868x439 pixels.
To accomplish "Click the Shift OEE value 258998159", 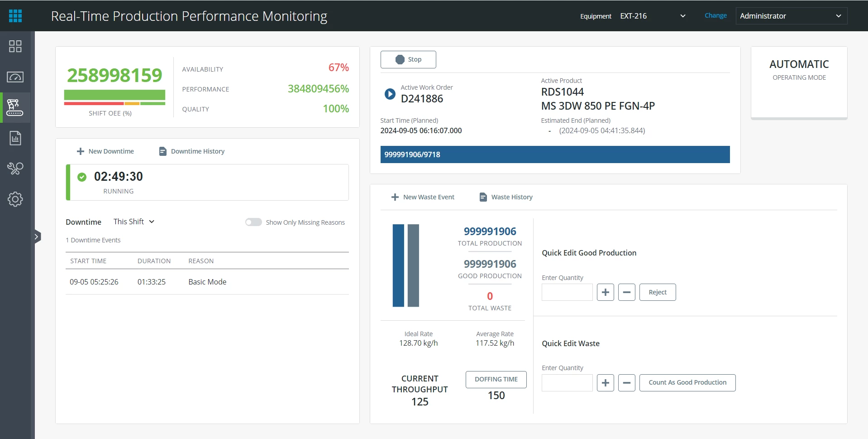I will tap(114, 75).
